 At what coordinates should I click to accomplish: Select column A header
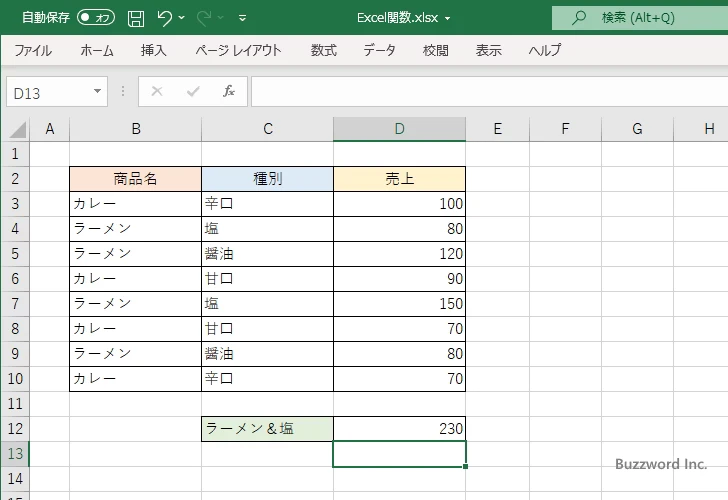point(50,129)
